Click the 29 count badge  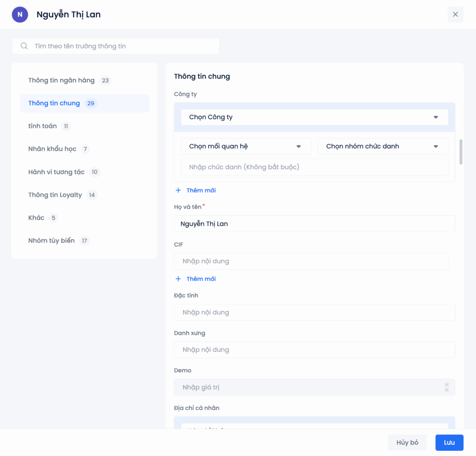pos(91,103)
